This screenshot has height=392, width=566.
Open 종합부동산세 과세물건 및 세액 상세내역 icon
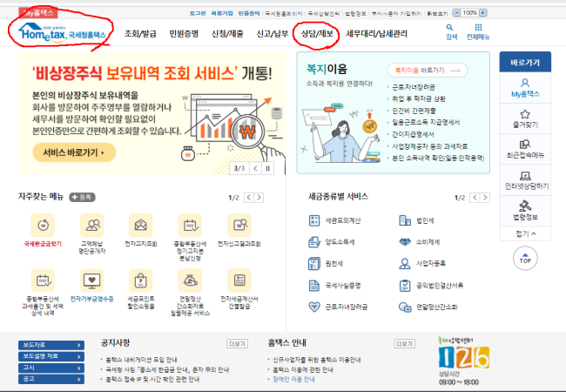(x=43, y=280)
